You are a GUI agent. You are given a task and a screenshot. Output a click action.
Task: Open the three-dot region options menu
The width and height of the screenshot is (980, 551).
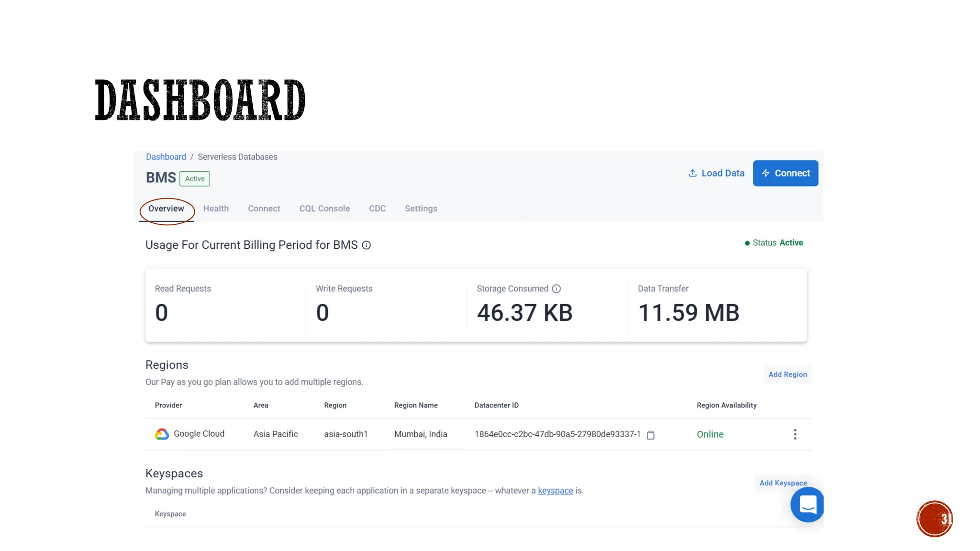(795, 434)
